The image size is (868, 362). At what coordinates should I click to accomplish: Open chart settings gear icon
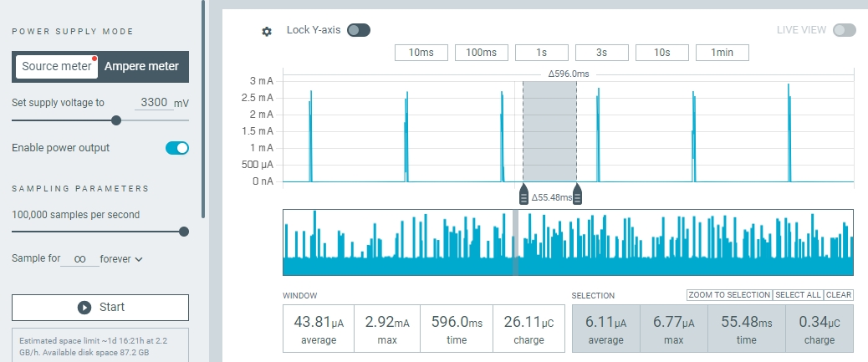point(267,32)
